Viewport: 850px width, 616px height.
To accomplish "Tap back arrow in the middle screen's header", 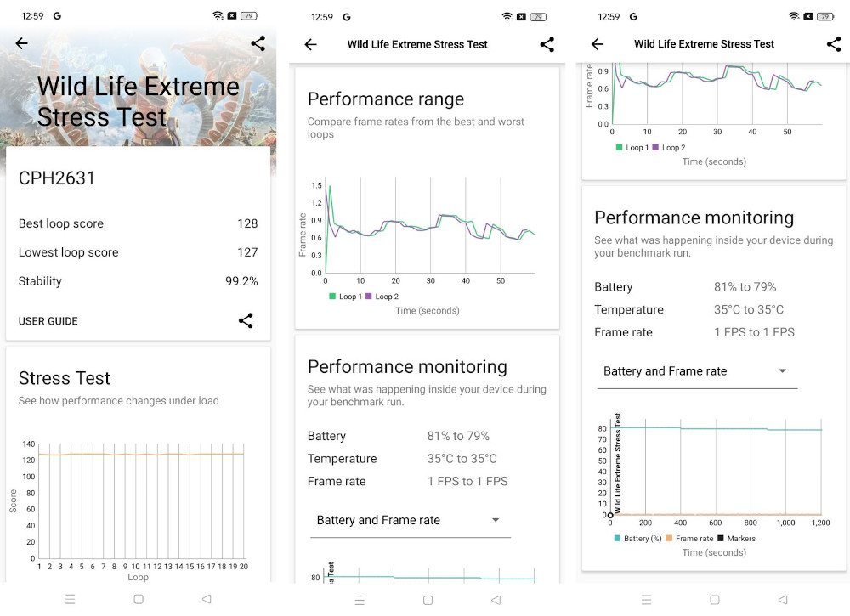I will [x=311, y=45].
